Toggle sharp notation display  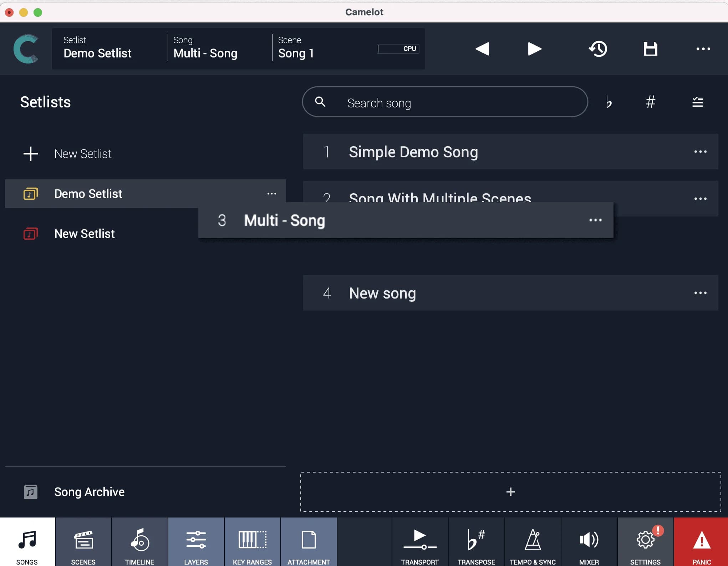pos(651,102)
